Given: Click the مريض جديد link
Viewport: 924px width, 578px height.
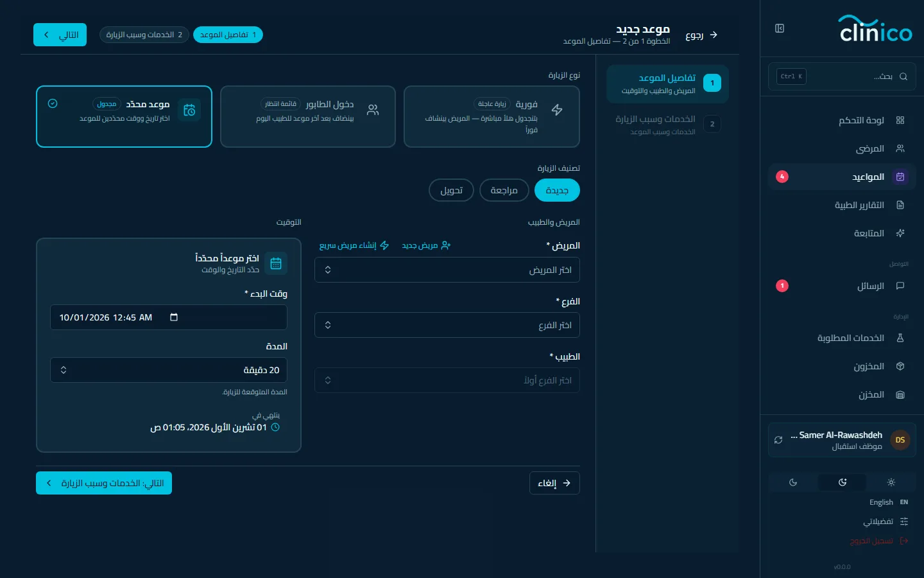Looking at the screenshot, I should [x=426, y=245].
